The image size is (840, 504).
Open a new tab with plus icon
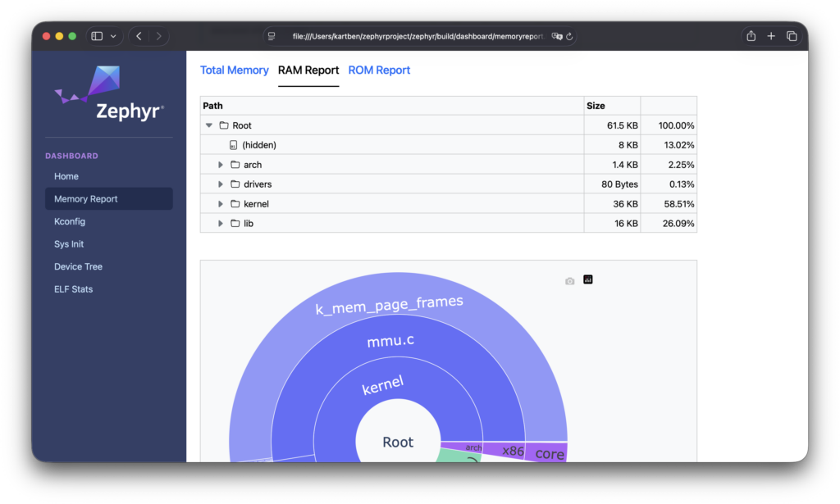tap(771, 36)
